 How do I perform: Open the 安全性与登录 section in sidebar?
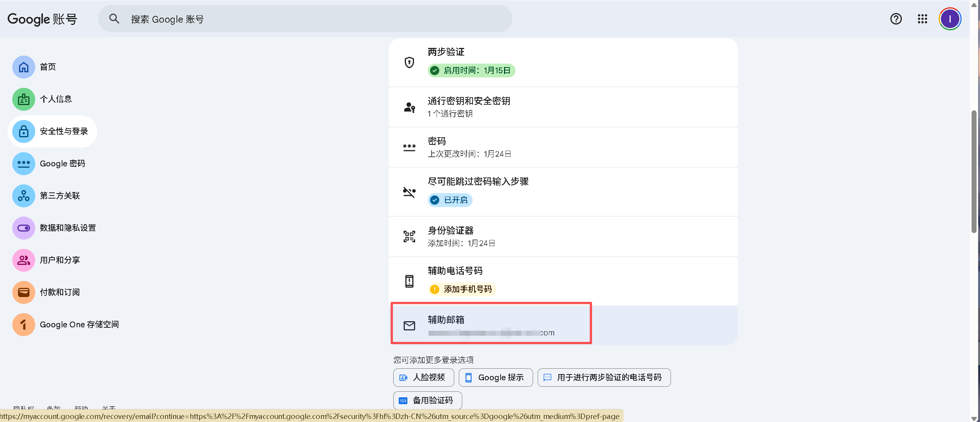click(x=52, y=131)
